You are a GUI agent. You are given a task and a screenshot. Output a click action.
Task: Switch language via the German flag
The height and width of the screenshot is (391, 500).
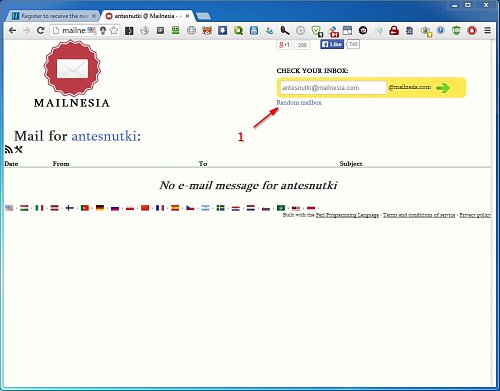[x=100, y=208]
